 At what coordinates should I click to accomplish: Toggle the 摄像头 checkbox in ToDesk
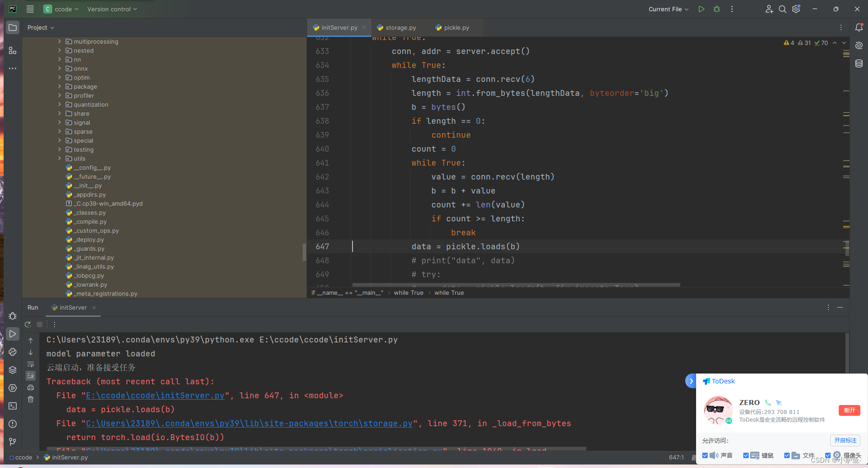(827, 455)
